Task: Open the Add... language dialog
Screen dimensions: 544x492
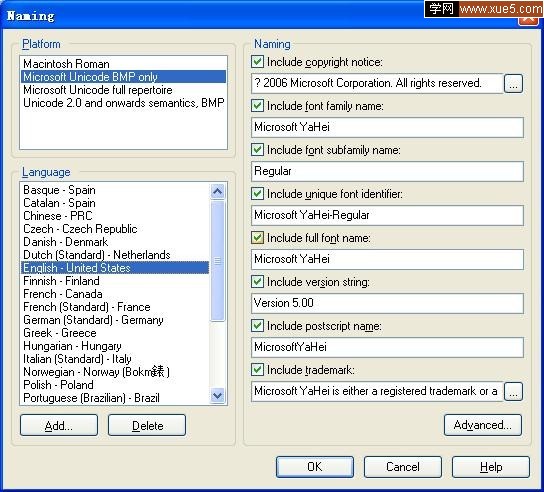Action: 59,425
